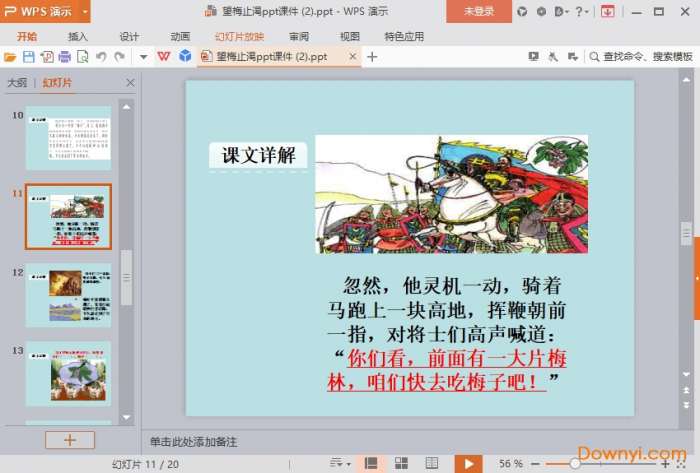
Task: Open the print preview icon
Action: [83, 57]
